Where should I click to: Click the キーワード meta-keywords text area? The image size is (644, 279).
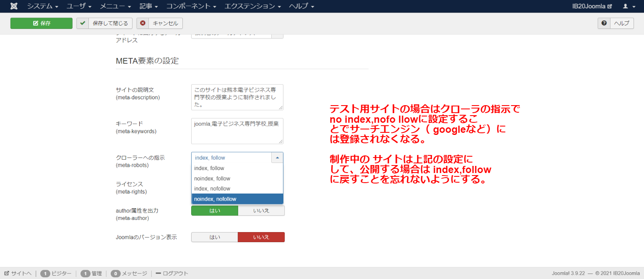coord(237,131)
